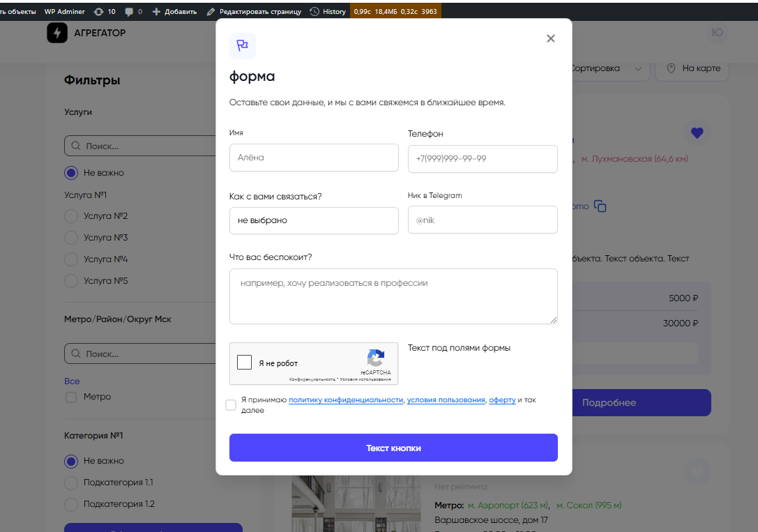Open History in admin bar

[328, 12]
